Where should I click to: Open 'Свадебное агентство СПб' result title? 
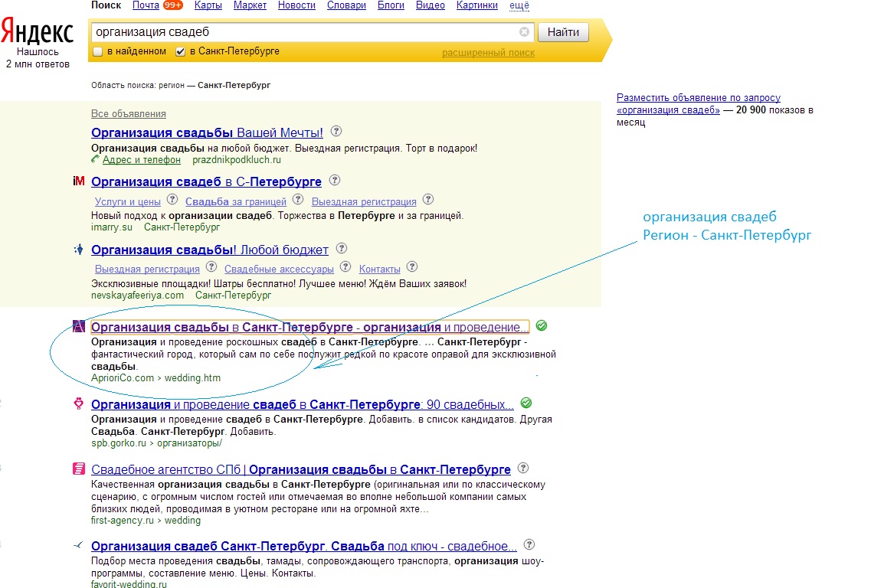tap(300, 469)
